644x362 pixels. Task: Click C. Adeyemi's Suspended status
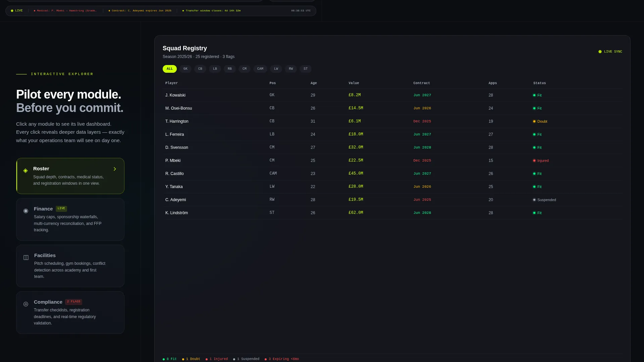pos(544,200)
